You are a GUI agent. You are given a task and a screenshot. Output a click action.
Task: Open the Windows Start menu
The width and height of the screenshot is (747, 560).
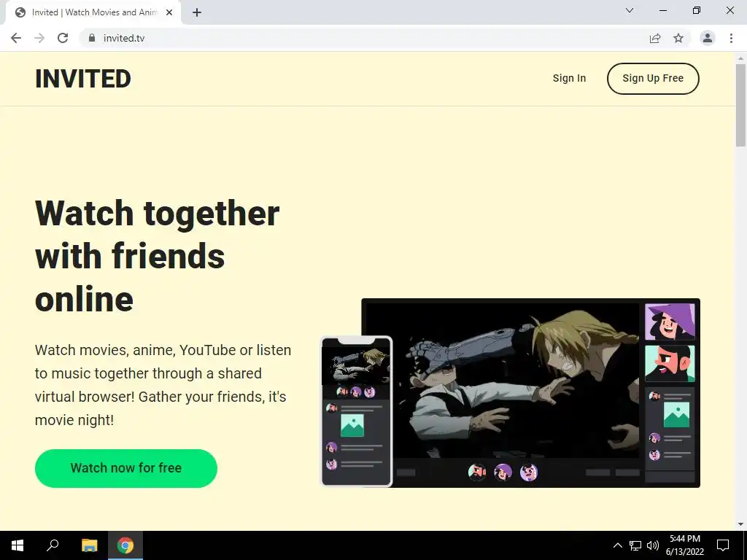click(x=18, y=545)
